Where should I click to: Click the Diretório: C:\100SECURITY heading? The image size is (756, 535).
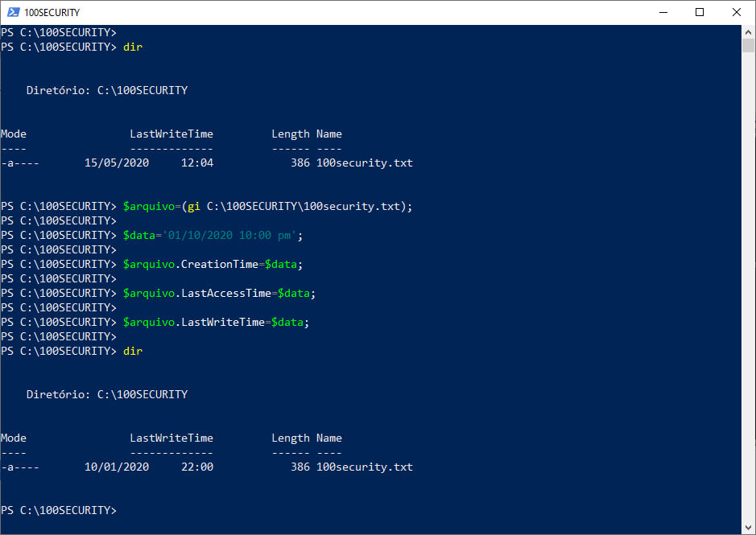[107, 90]
